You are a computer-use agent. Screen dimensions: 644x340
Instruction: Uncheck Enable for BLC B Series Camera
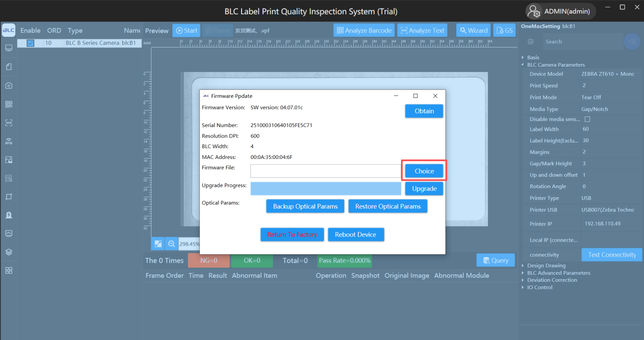pyautogui.click(x=31, y=43)
